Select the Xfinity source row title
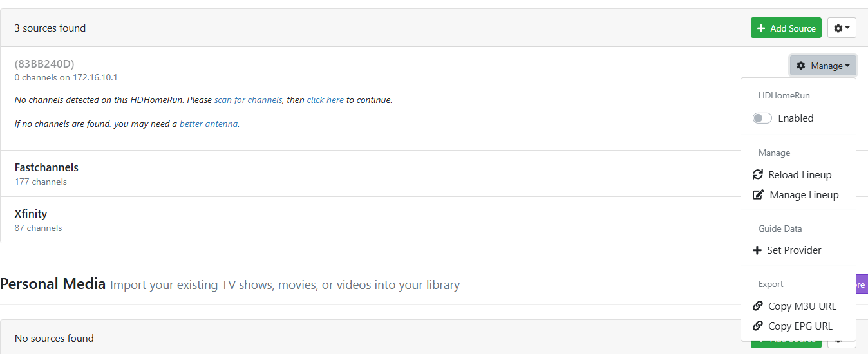The height and width of the screenshot is (354, 868). click(31, 214)
